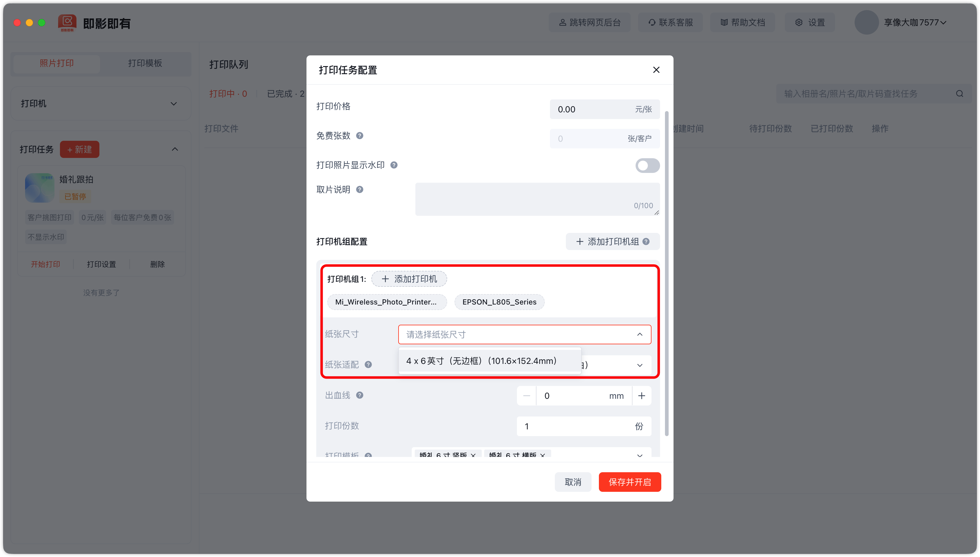Click 添加打印机 in 打印机组1
The height and width of the screenshot is (557, 980).
click(409, 279)
